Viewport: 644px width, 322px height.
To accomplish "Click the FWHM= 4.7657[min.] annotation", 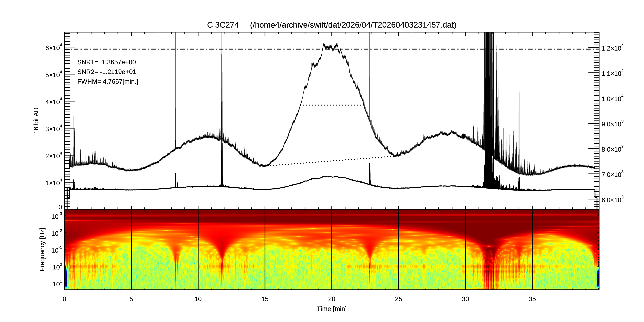I will 107,82.
